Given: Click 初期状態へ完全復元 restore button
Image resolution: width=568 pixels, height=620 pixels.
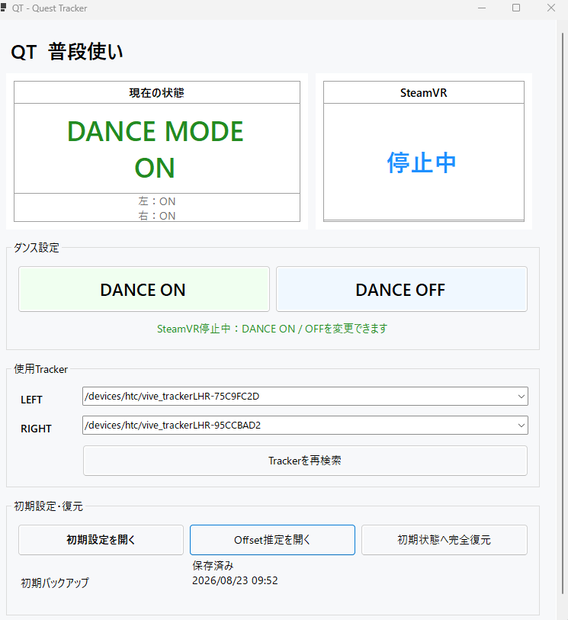Looking at the screenshot, I should tap(444, 540).
